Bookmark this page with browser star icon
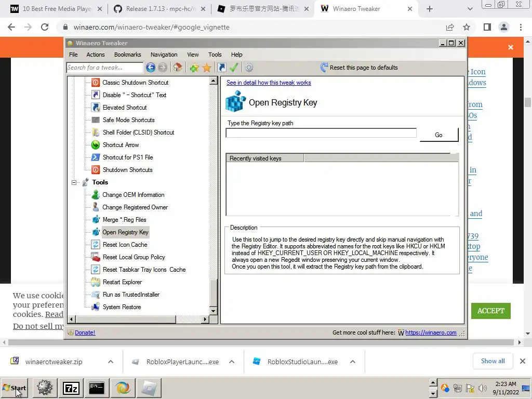 tap(467, 27)
